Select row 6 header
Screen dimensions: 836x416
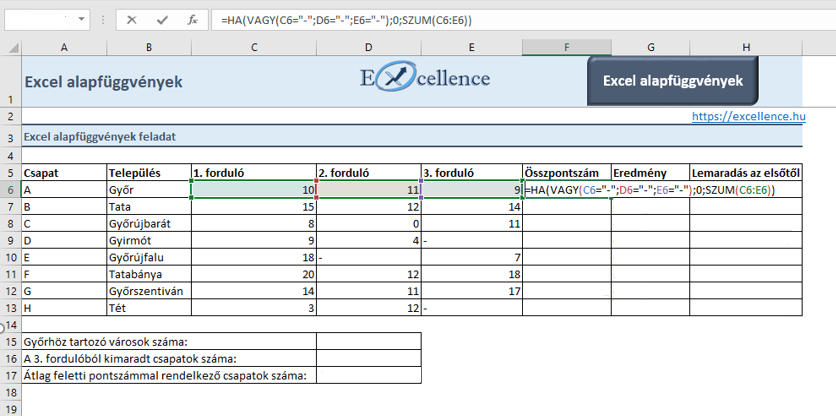point(11,189)
